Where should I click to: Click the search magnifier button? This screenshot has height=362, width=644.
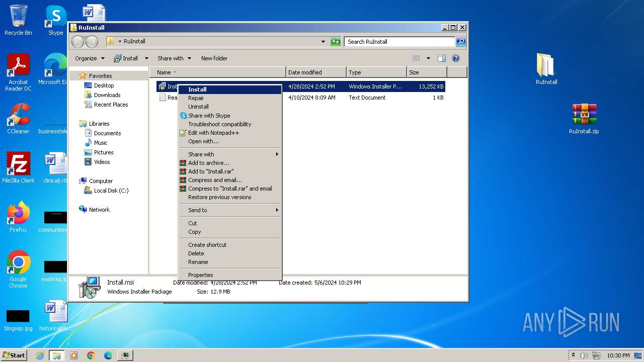[x=460, y=42]
